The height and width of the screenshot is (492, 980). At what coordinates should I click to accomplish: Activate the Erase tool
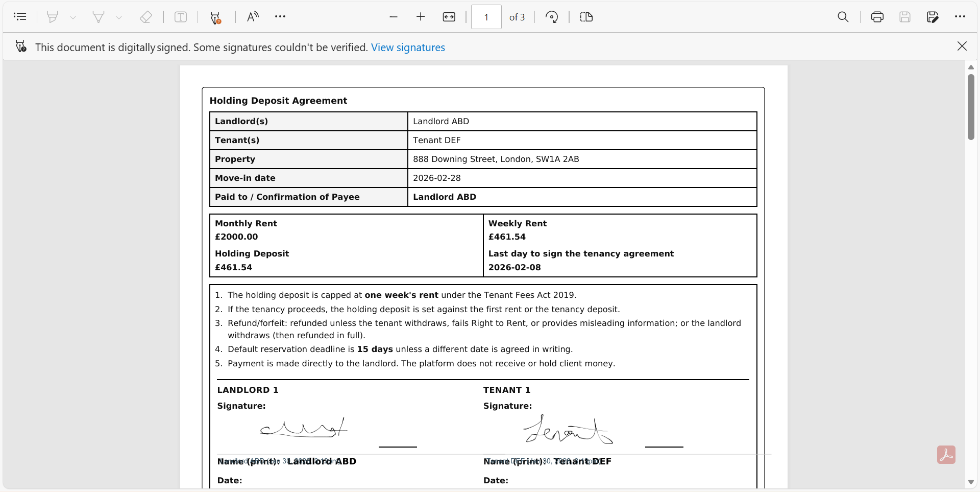pyautogui.click(x=146, y=17)
